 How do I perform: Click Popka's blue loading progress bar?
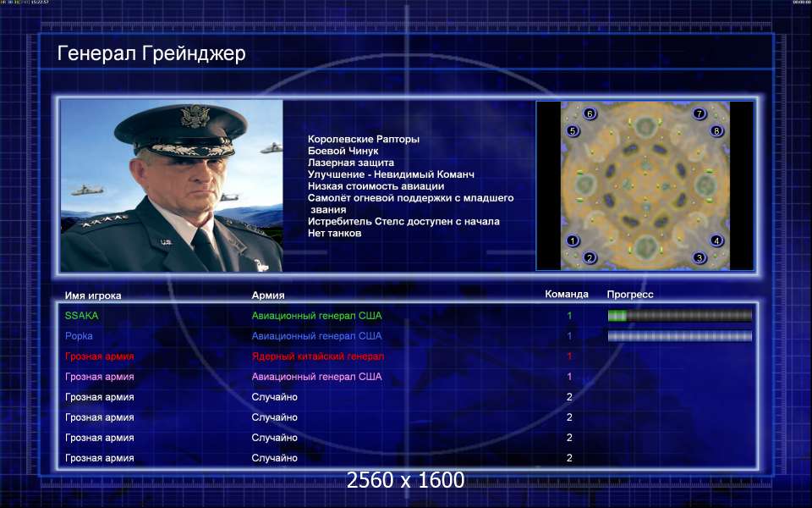coord(679,336)
